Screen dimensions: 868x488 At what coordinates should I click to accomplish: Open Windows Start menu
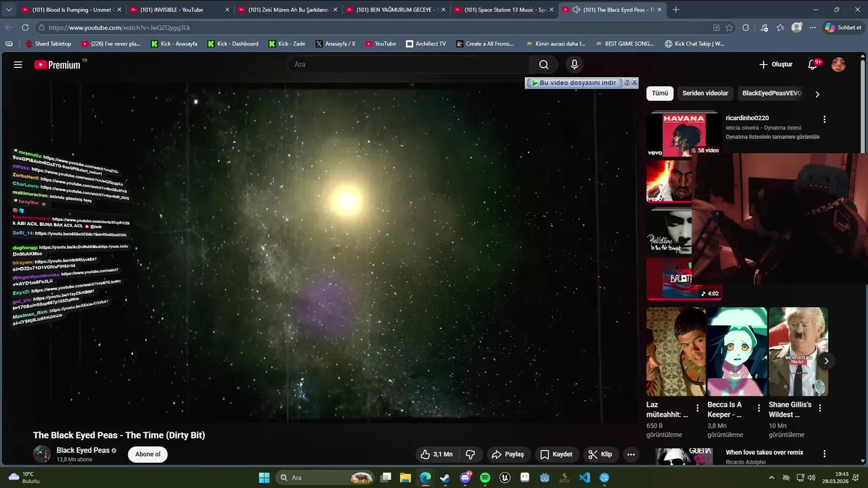click(x=264, y=478)
